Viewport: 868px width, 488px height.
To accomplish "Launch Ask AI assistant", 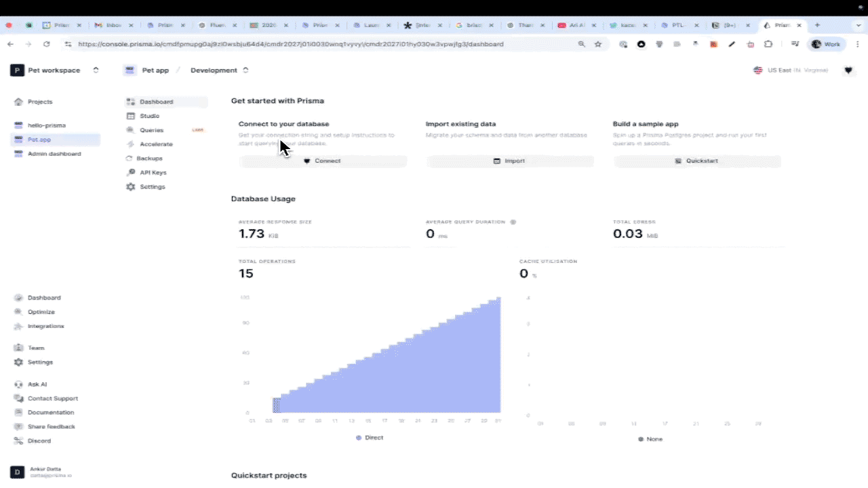I will pyautogui.click(x=37, y=384).
